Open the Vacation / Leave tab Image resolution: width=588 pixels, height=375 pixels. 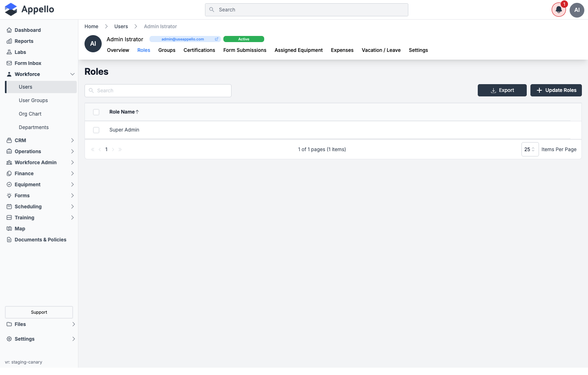click(x=381, y=50)
